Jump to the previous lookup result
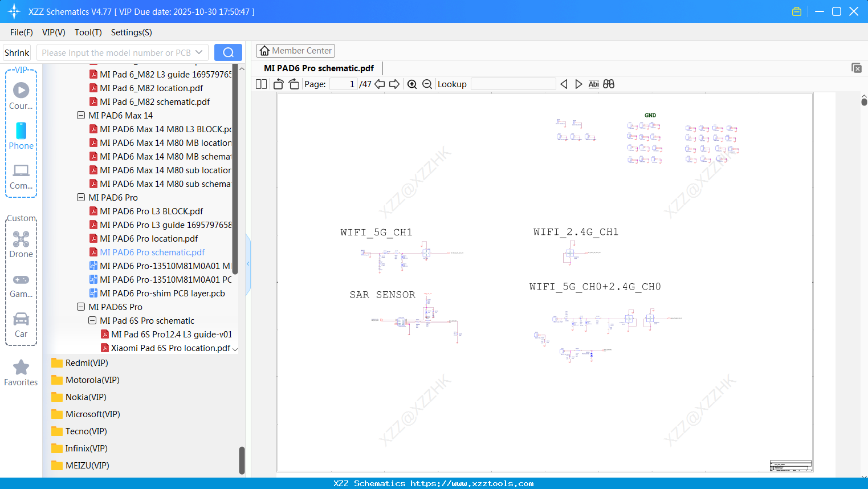The image size is (868, 489). pos(564,84)
